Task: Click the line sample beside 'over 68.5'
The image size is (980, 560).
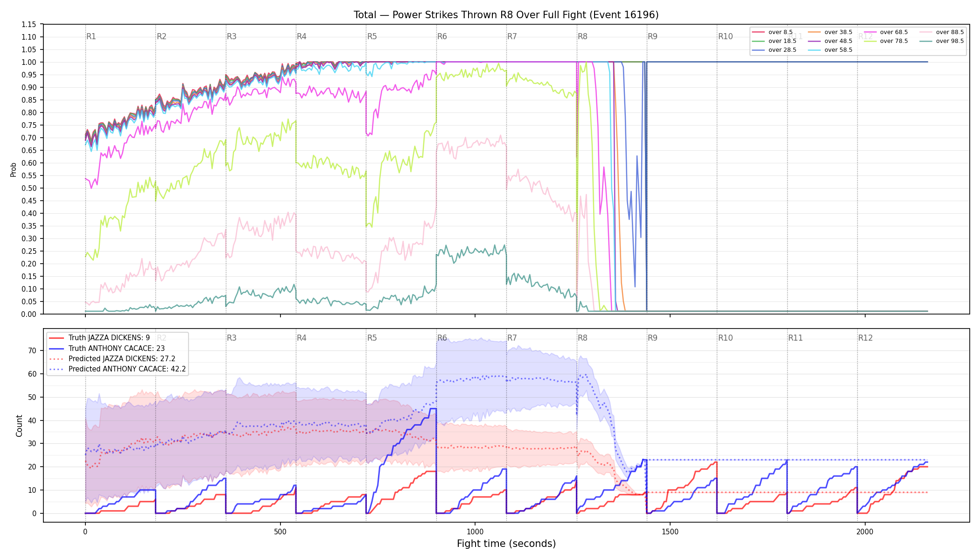Action: tap(870, 32)
